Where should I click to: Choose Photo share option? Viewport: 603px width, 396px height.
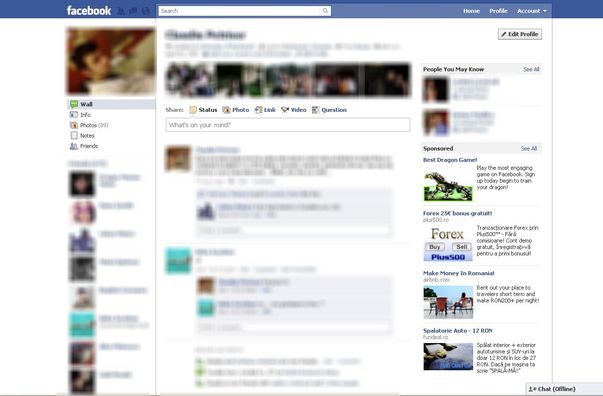241,110
